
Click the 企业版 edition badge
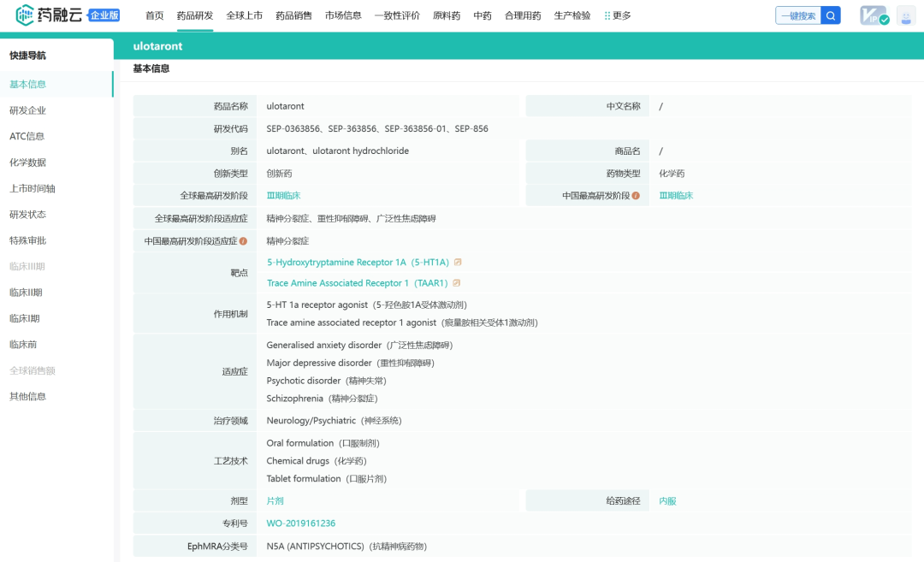pos(104,15)
